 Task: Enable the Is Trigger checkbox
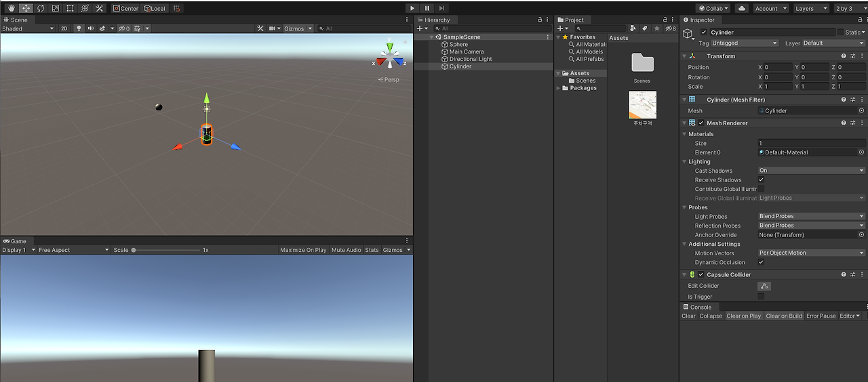(x=761, y=297)
